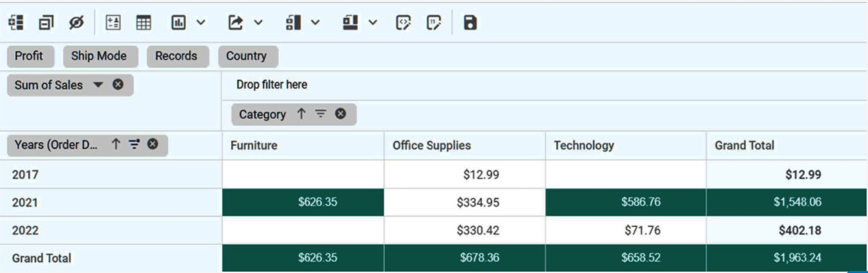Expand the chart type dropdown arrow
Screen dimensions: 868x273
[x=201, y=23]
